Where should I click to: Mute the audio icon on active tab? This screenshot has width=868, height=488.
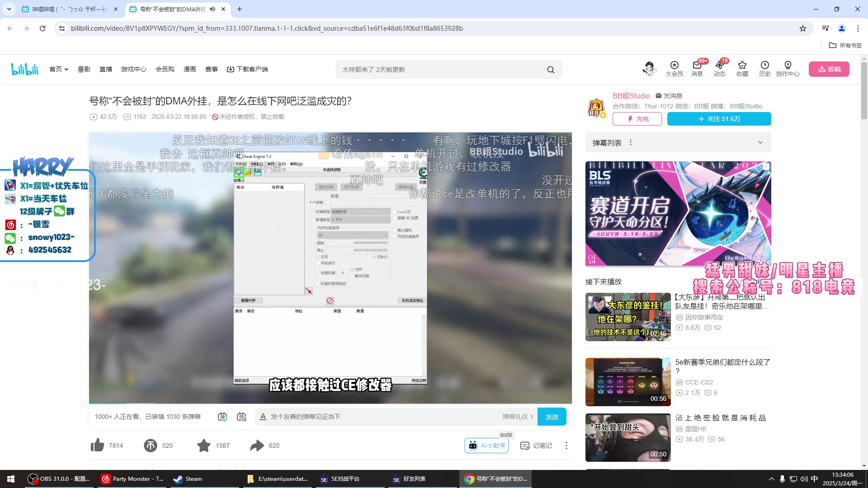coord(212,9)
